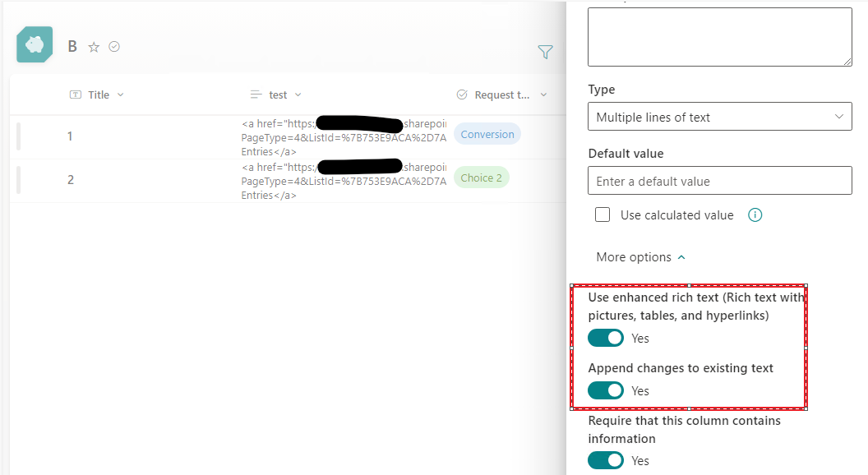
Task: Open the filter pane icon
Action: click(x=545, y=52)
